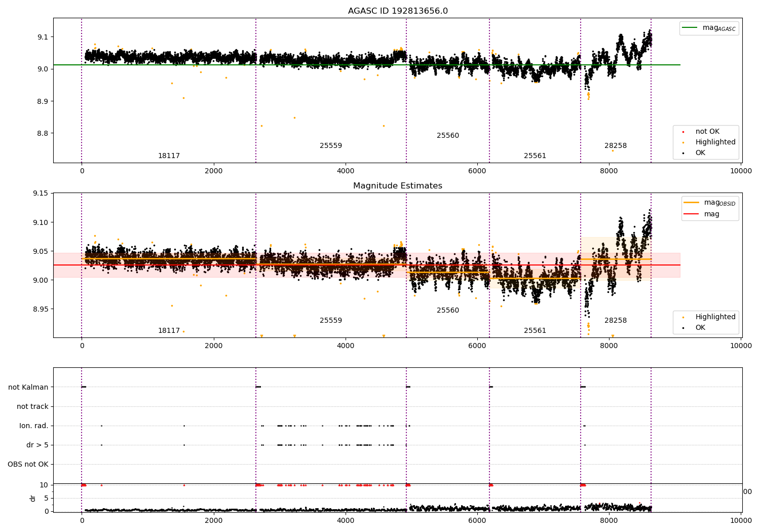The height and width of the screenshot is (532, 760).
Task: Select 'Highlighted' legend entry in Magnitude Estimates plot
Action: pos(715,317)
